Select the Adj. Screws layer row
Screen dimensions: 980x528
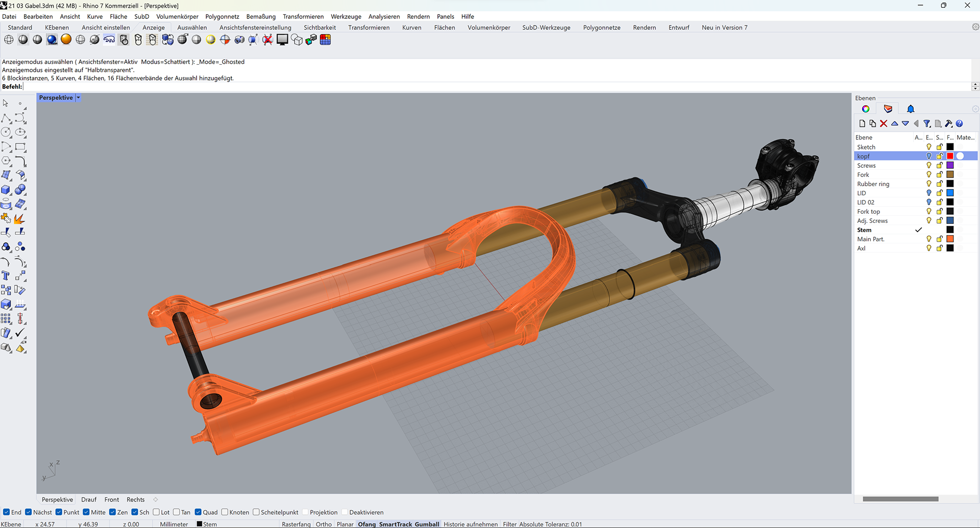[916, 220]
